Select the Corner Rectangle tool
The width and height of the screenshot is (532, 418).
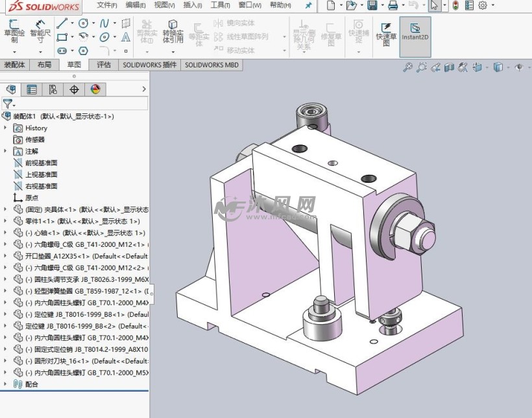coord(62,37)
